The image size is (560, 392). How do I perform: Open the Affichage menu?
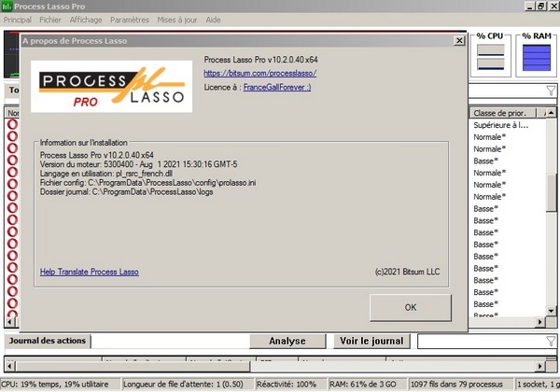[86, 20]
